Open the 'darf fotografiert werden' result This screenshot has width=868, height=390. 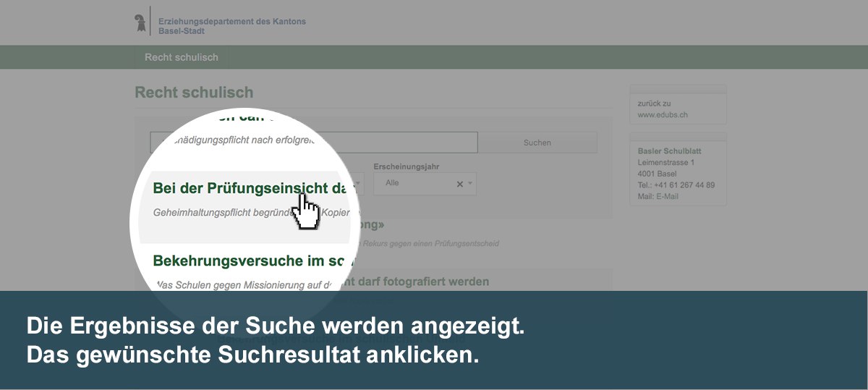point(427,281)
